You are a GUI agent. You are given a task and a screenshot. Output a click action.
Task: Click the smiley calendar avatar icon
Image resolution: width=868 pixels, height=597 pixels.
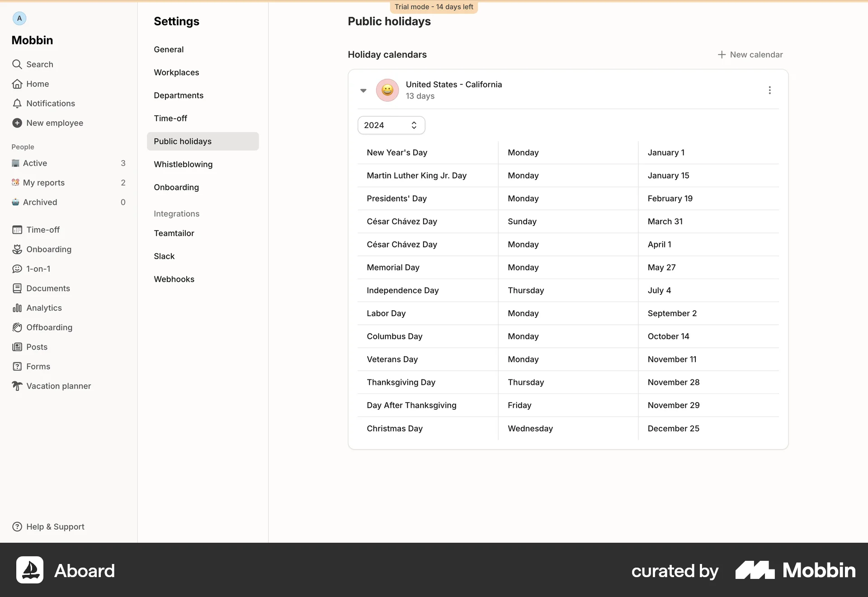point(387,90)
